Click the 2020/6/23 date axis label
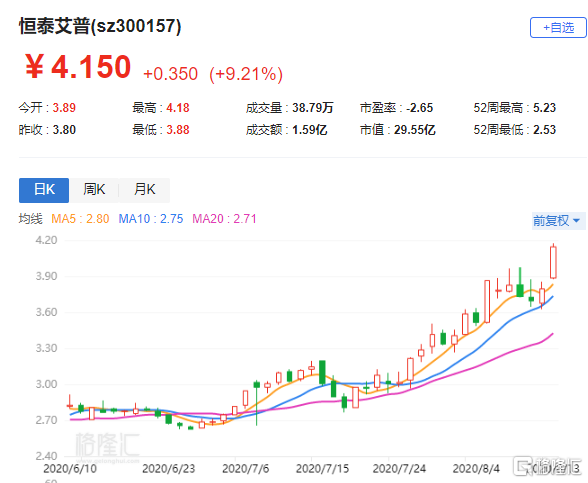The image size is (588, 483). pyautogui.click(x=169, y=469)
